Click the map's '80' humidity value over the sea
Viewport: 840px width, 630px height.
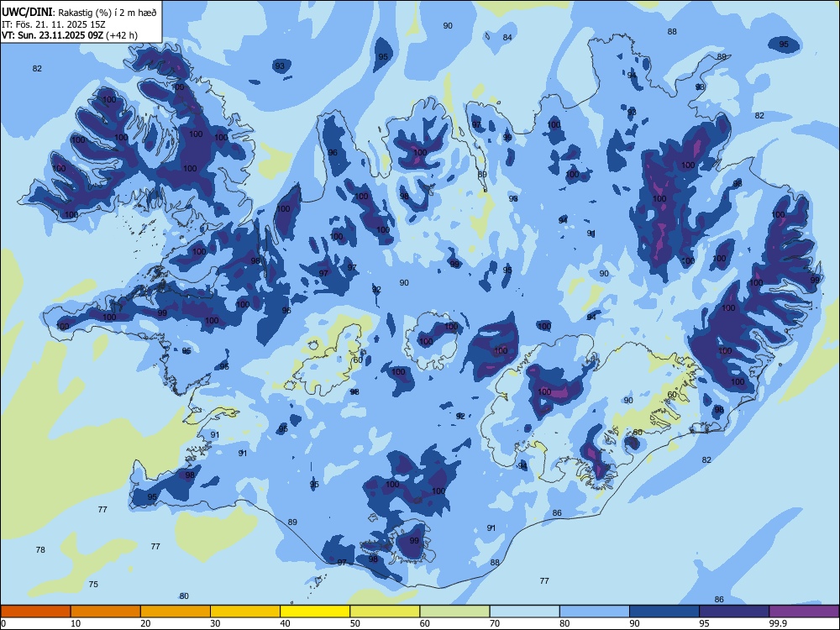click(x=184, y=596)
